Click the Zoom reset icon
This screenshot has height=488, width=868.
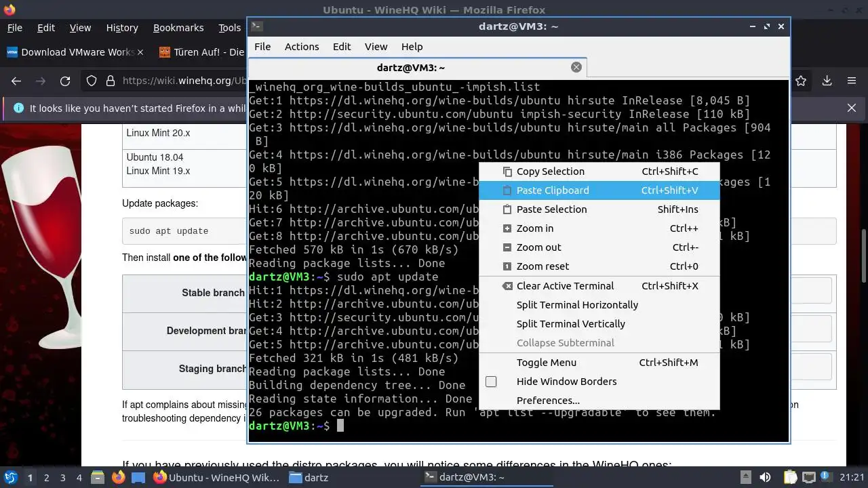[507, 266]
